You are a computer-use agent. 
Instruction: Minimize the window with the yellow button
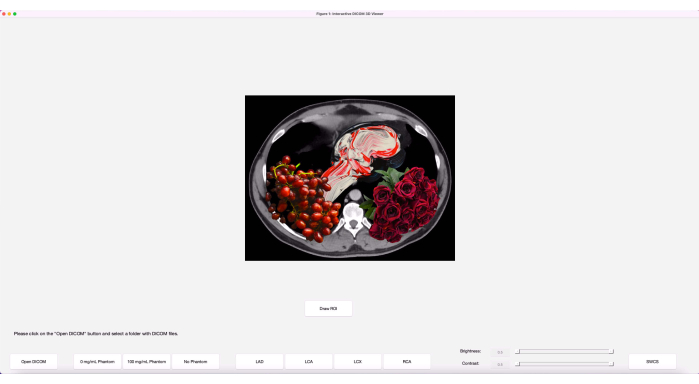(9, 14)
